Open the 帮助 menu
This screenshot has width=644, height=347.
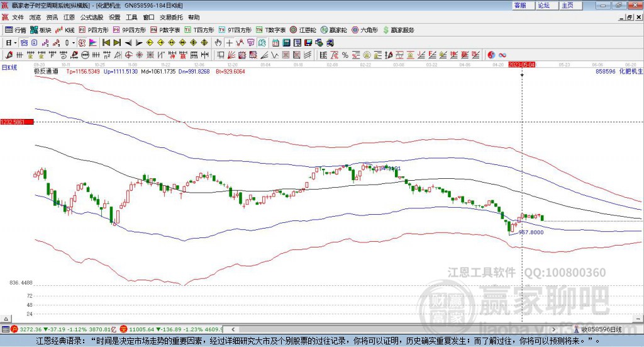[x=194, y=17]
